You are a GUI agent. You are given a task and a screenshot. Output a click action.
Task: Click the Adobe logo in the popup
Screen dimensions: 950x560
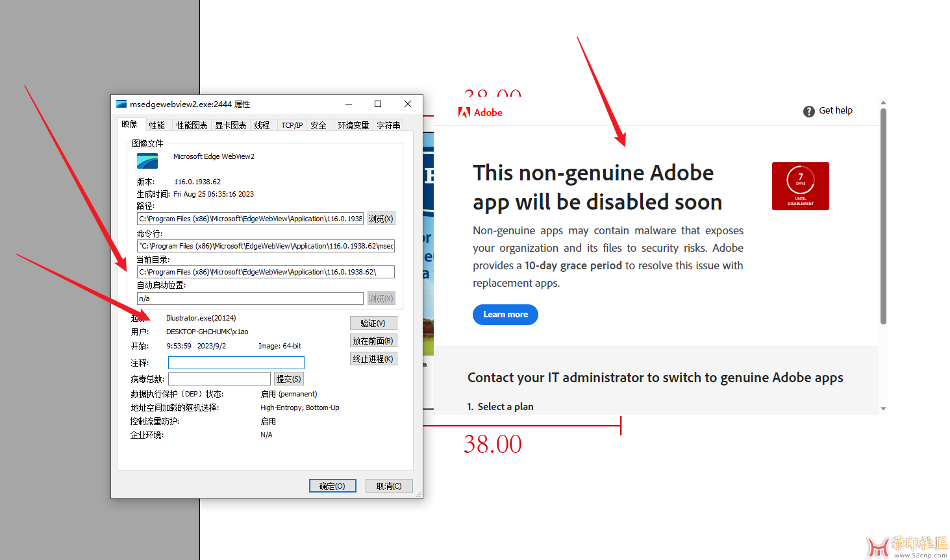point(481,112)
